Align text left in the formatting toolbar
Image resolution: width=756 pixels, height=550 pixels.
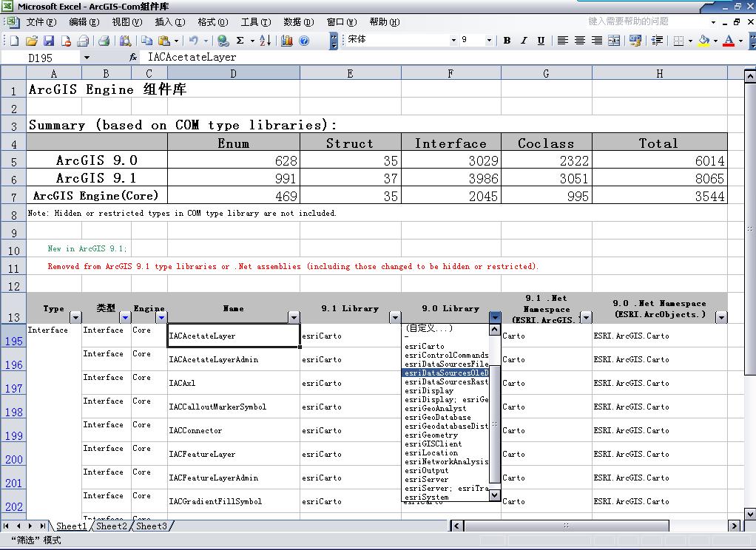(562, 41)
